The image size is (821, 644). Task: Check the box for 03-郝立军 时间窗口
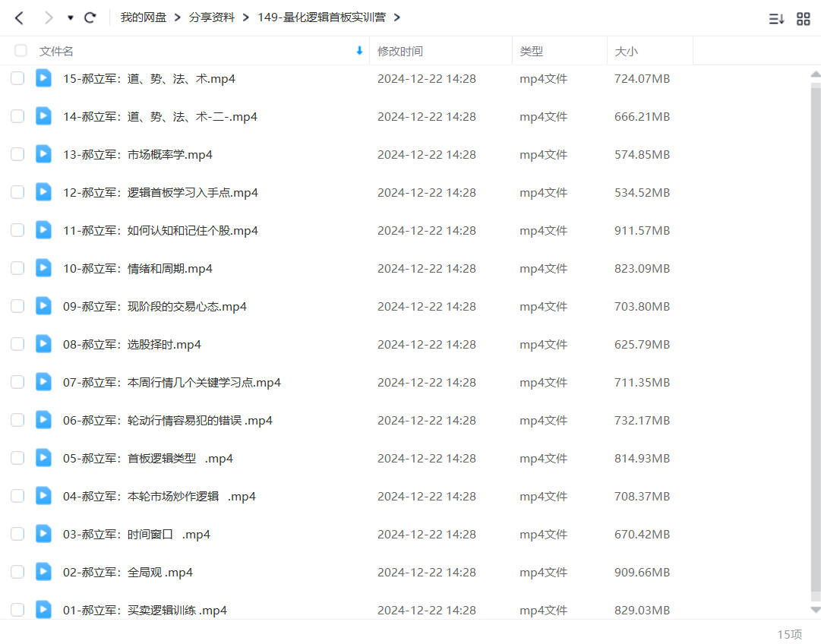pyautogui.click(x=17, y=534)
